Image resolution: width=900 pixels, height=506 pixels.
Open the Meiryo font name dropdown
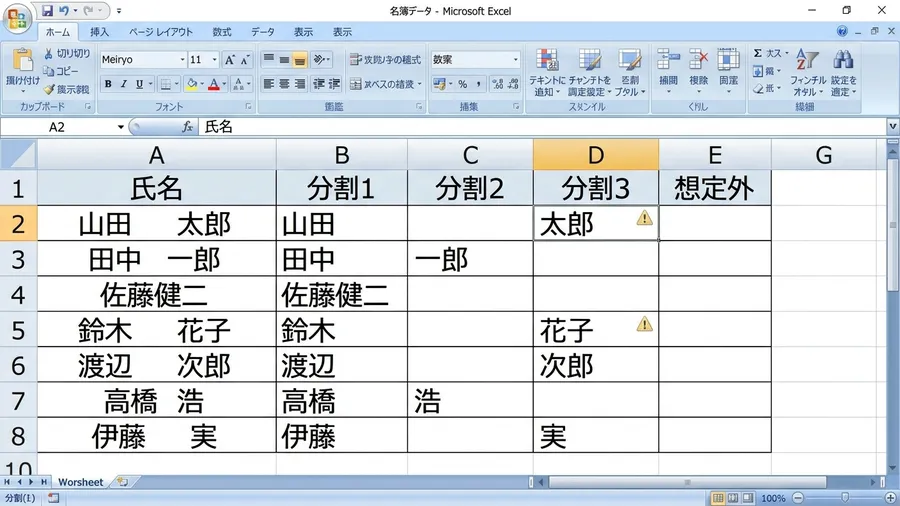[183, 60]
